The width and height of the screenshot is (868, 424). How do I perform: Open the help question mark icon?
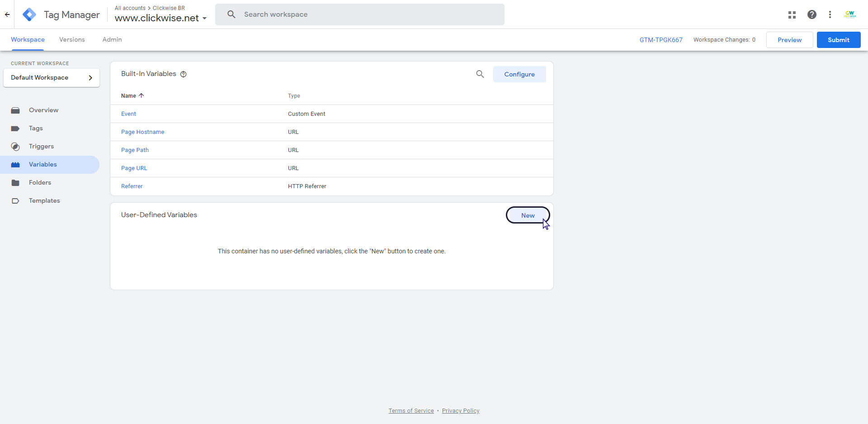(x=811, y=14)
